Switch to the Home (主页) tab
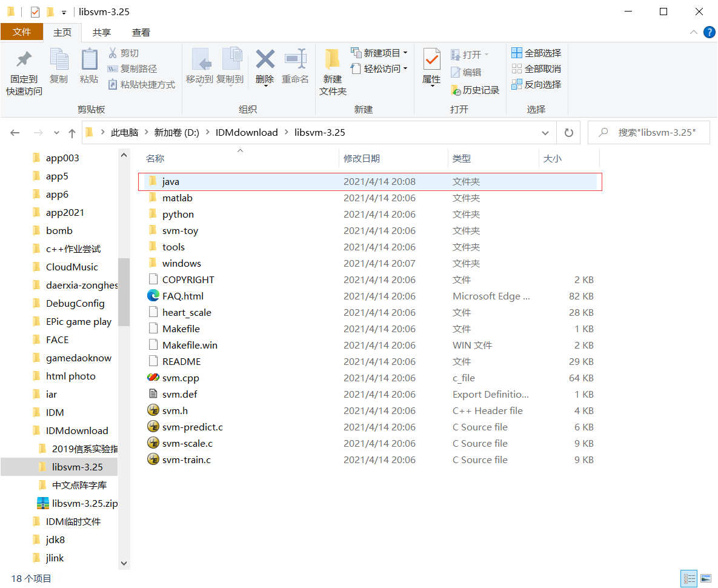The width and height of the screenshot is (718, 588). point(62,33)
